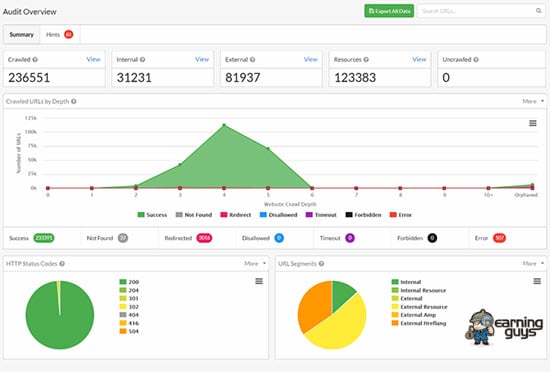Click the red Error count badge
This screenshot has height=372, width=550.
pos(499,238)
